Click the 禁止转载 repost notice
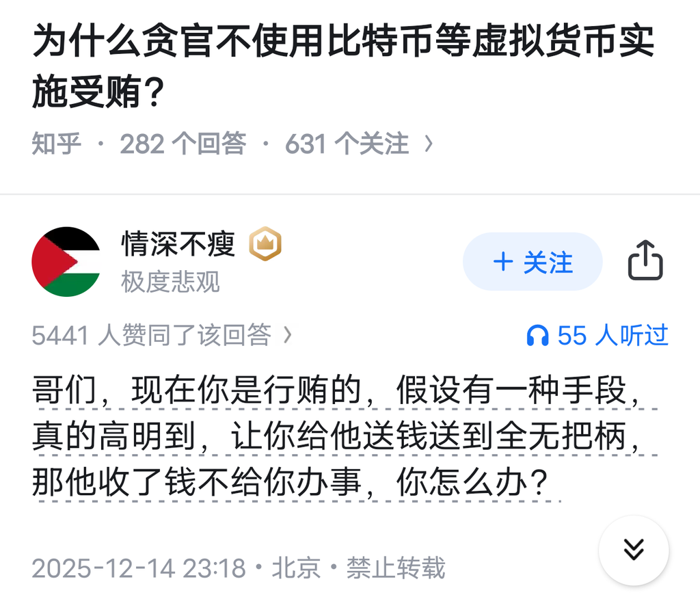This screenshot has height=612, width=700. pos(396,568)
